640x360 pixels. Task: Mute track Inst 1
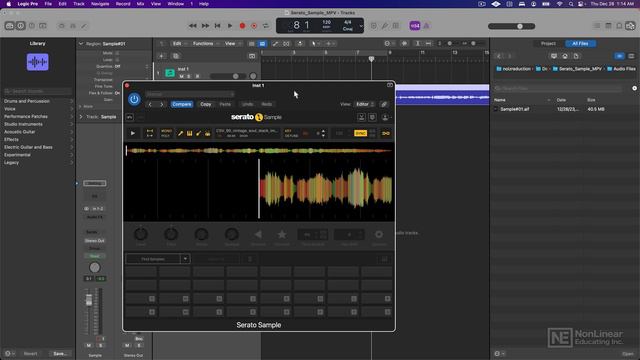(x=181, y=76)
